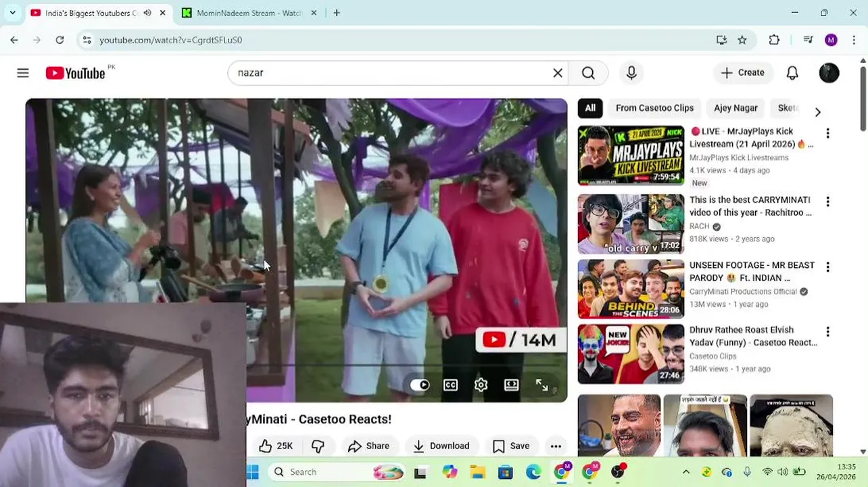Open Microsoft Store from the taskbar
This screenshot has height=487, width=868.
tap(505, 472)
